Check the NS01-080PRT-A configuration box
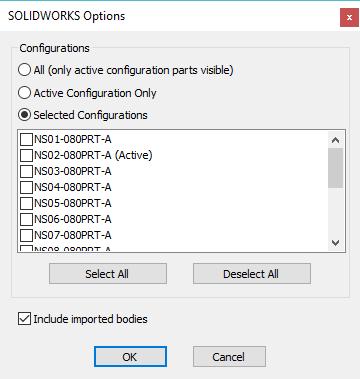360x379 pixels. (x=26, y=139)
